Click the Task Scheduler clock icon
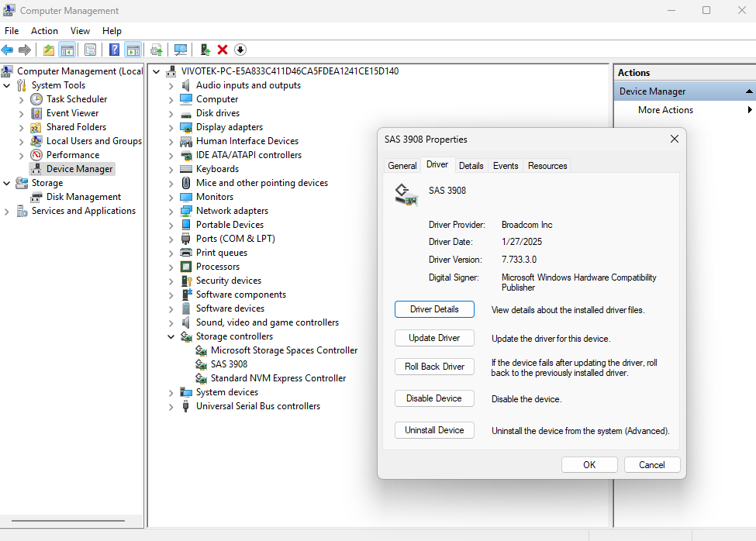The image size is (756, 541). [x=36, y=99]
